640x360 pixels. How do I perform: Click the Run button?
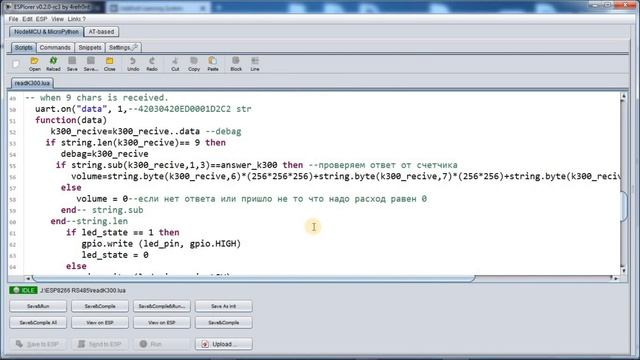(x=162, y=344)
